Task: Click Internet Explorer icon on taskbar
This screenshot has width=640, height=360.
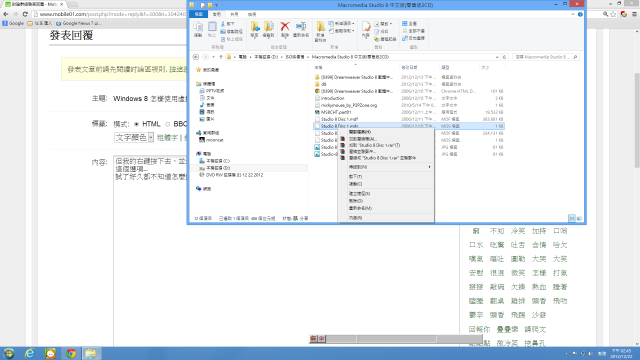Action: pyautogui.click(x=30, y=353)
